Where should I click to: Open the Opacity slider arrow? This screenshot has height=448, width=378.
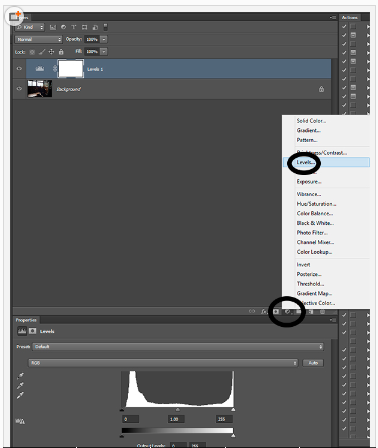point(104,39)
